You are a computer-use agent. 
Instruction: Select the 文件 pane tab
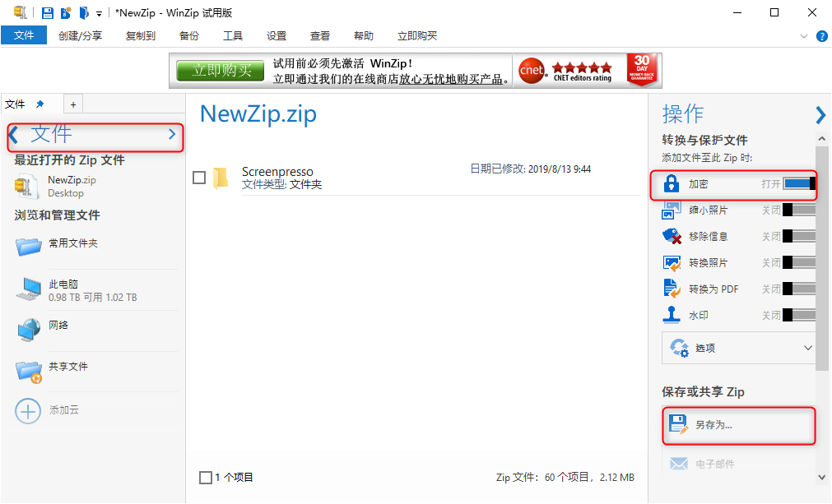click(15, 104)
